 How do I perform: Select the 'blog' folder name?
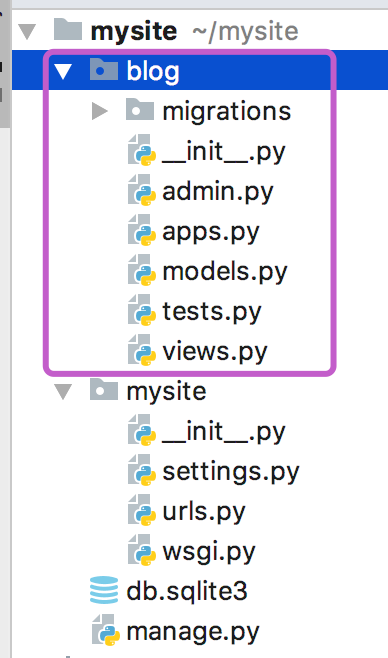[153, 72]
